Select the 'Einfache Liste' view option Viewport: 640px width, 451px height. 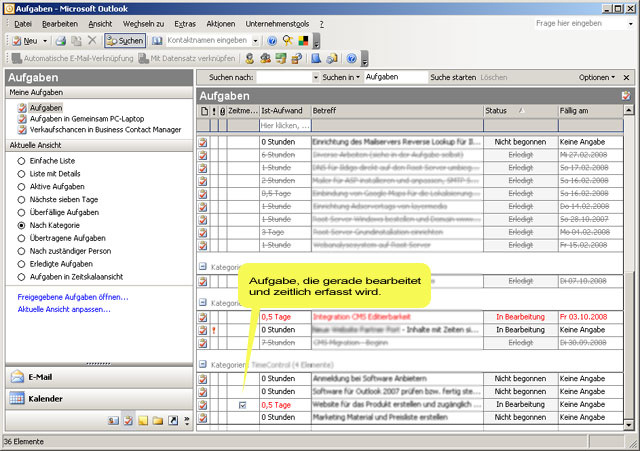coord(22,161)
